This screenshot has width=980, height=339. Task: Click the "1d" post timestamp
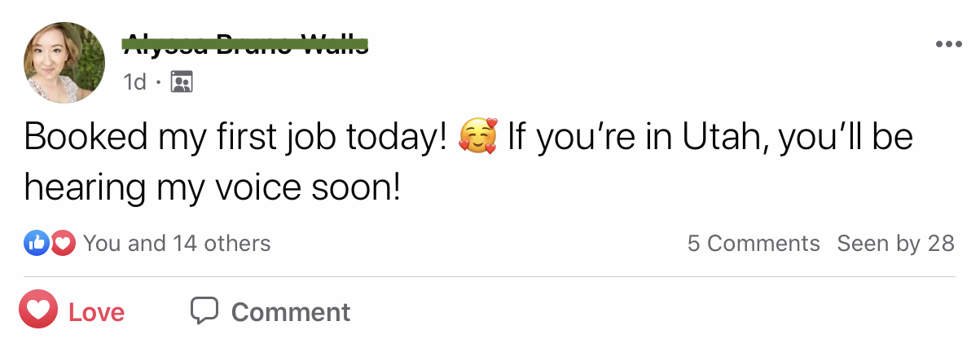[x=134, y=81]
